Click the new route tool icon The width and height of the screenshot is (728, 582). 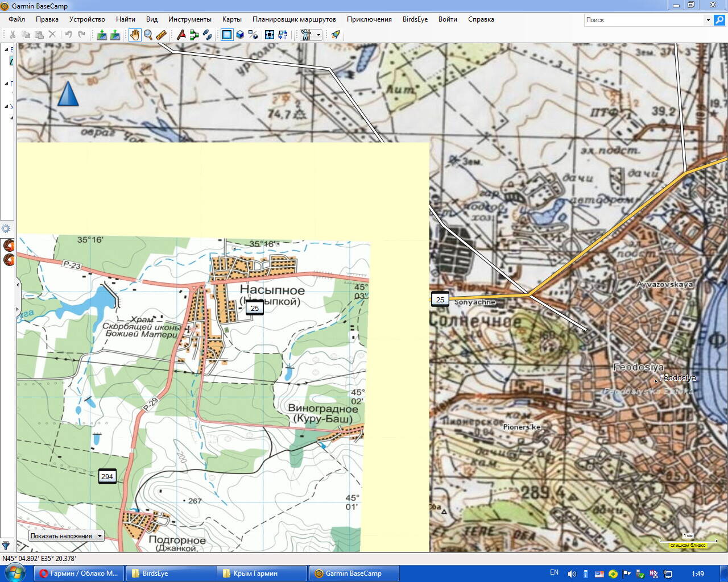point(194,35)
